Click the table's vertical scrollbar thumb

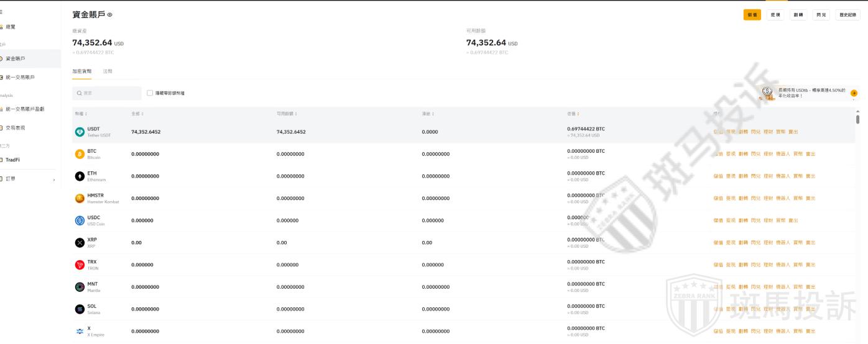[x=857, y=119]
